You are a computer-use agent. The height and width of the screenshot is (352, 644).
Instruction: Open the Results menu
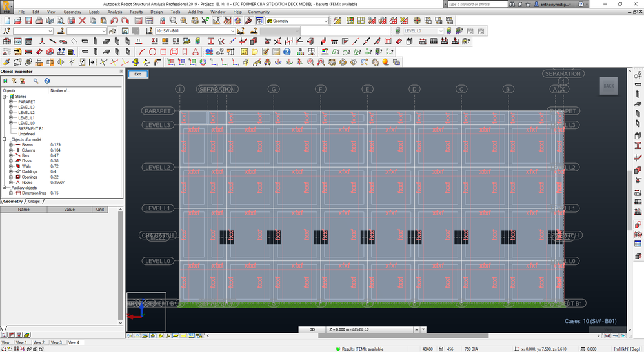(x=136, y=12)
